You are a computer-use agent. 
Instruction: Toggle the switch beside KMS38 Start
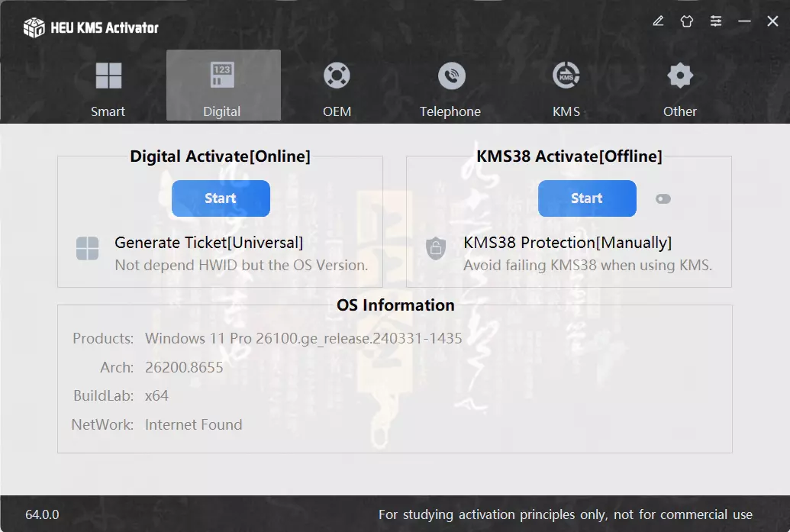pyautogui.click(x=663, y=199)
